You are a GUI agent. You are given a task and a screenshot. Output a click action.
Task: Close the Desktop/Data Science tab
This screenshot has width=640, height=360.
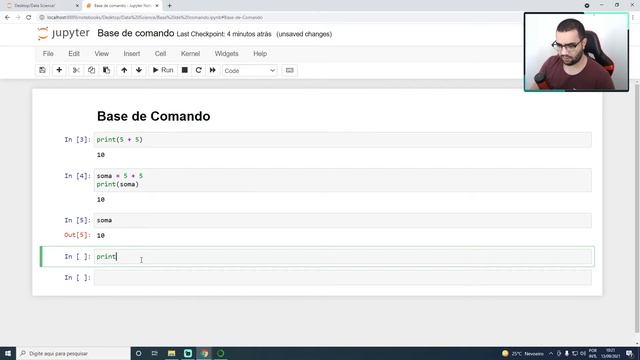tap(77, 6)
